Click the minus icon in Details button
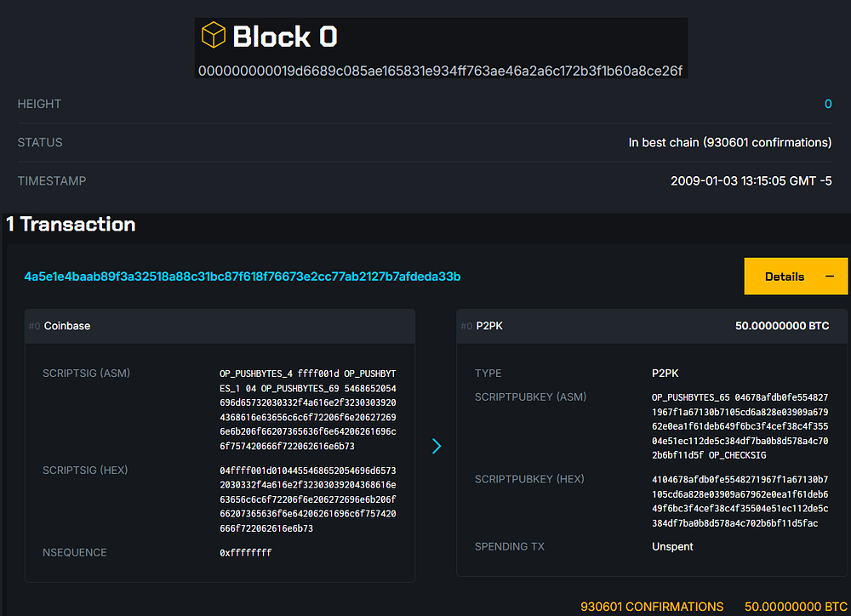The height and width of the screenshot is (616, 851). (x=830, y=277)
